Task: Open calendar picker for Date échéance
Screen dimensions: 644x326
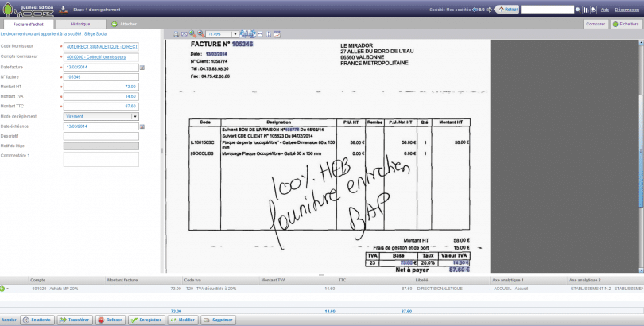Action: [x=142, y=126]
